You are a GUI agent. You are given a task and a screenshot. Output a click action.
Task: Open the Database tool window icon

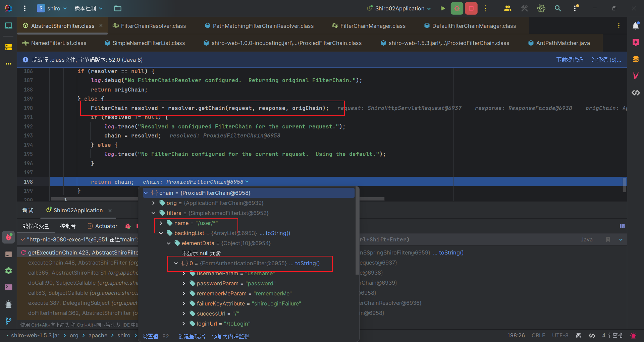tap(636, 59)
